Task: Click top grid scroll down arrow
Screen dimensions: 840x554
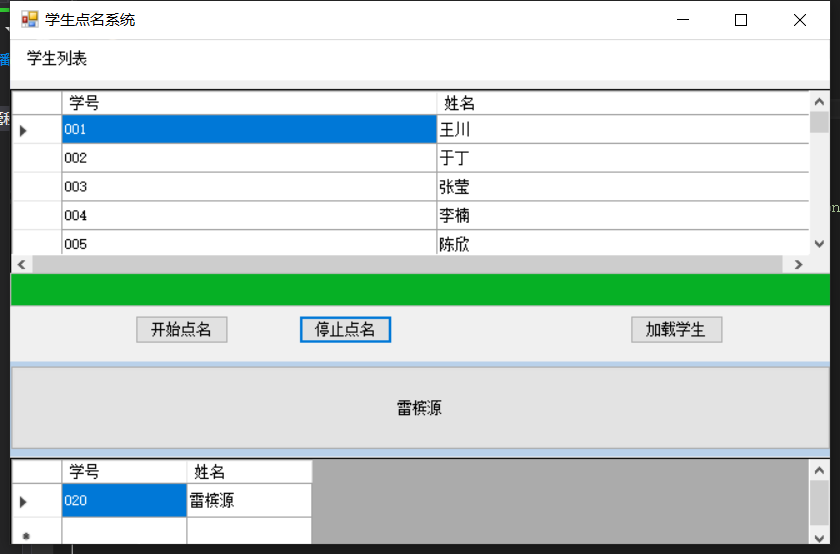Action: click(x=819, y=244)
